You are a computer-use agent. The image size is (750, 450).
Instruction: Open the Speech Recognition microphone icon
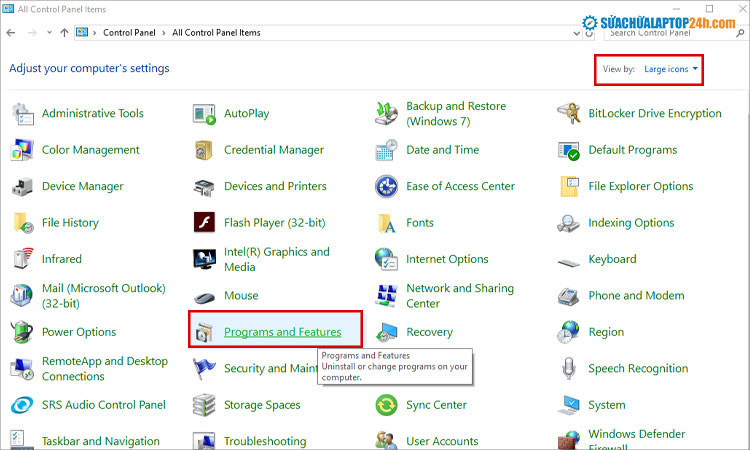(570, 369)
